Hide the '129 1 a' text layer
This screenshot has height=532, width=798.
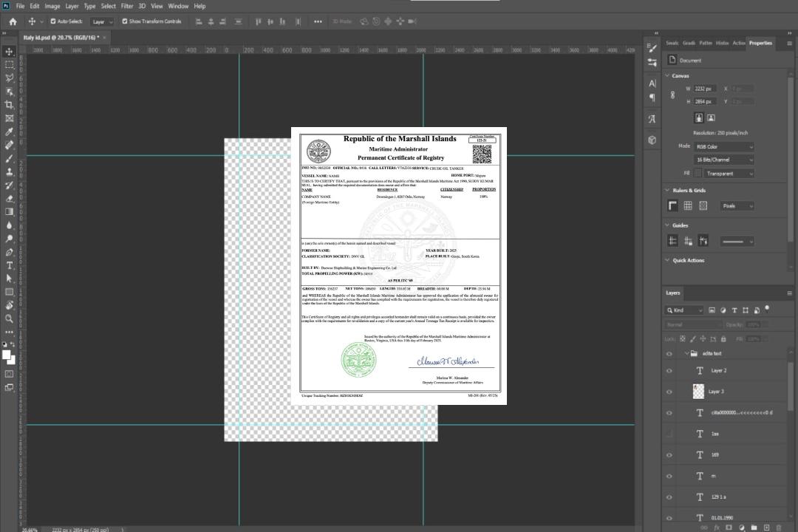coord(669,497)
